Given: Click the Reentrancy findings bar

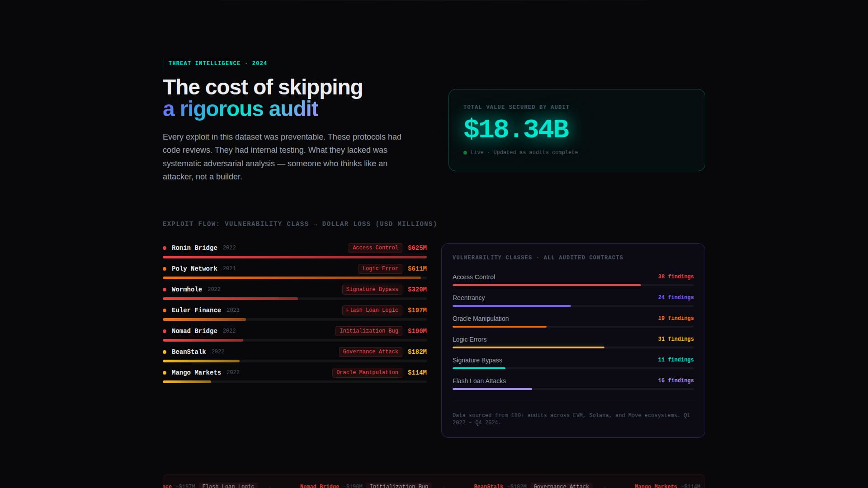Looking at the screenshot, I should (573, 306).
